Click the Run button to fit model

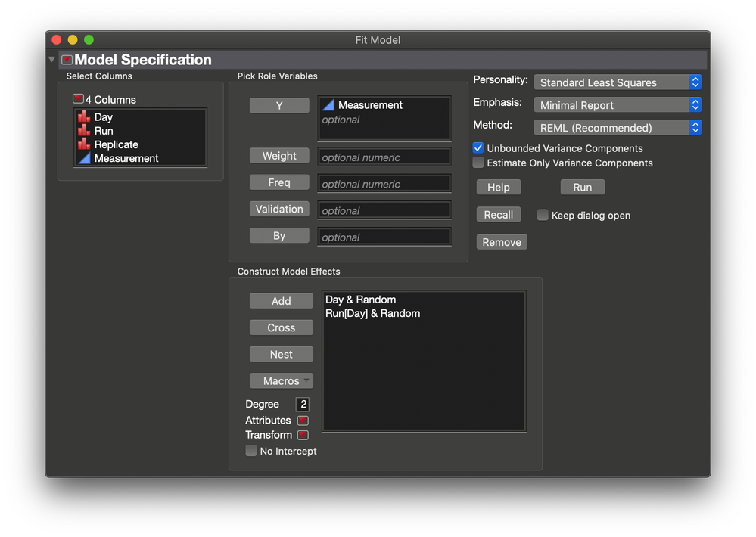[x=583, y=187]
